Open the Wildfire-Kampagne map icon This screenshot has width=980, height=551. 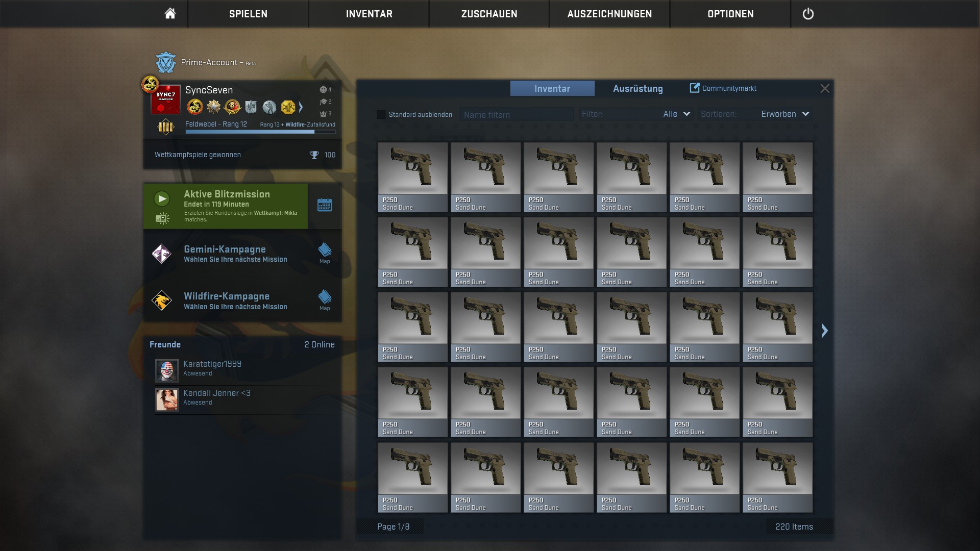pyautogui.click(x=325, y=299)
